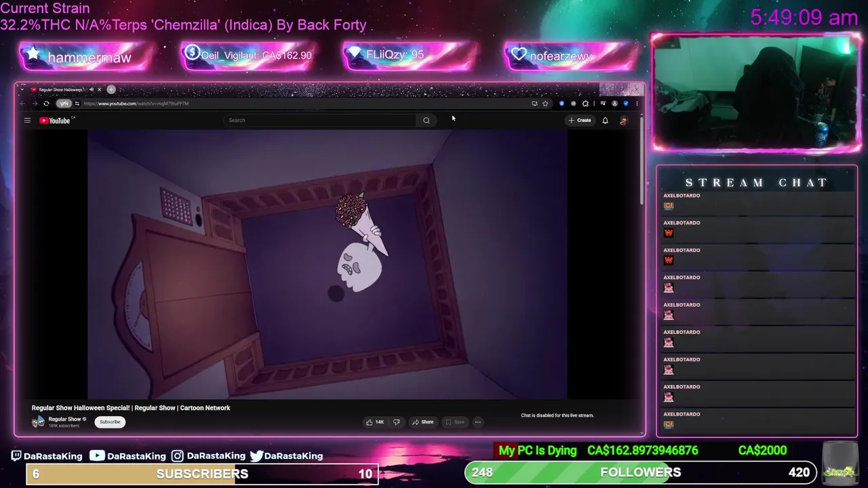Click the Twitch DaRastaKing handle

46,456
